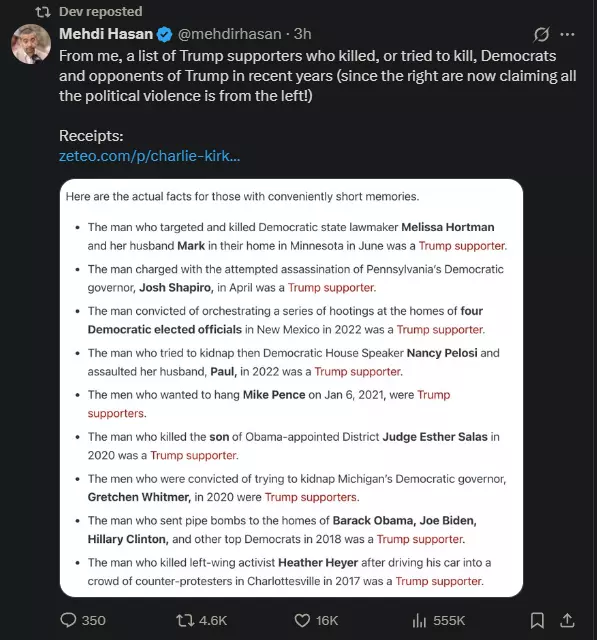Image resolution: width=597 pixels, height=640 pixels.
Task: Like the tweet with heart icon
Action: (302, 620)
